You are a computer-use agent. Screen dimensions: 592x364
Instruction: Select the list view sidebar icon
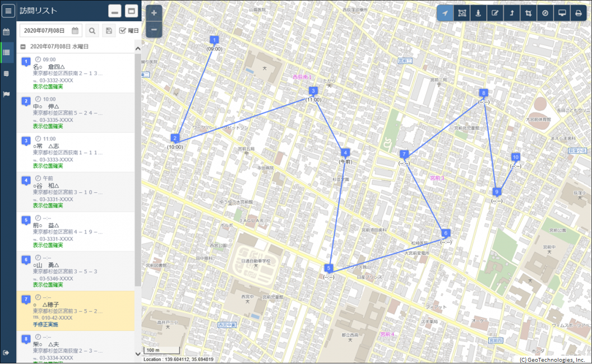click(6, 53)
